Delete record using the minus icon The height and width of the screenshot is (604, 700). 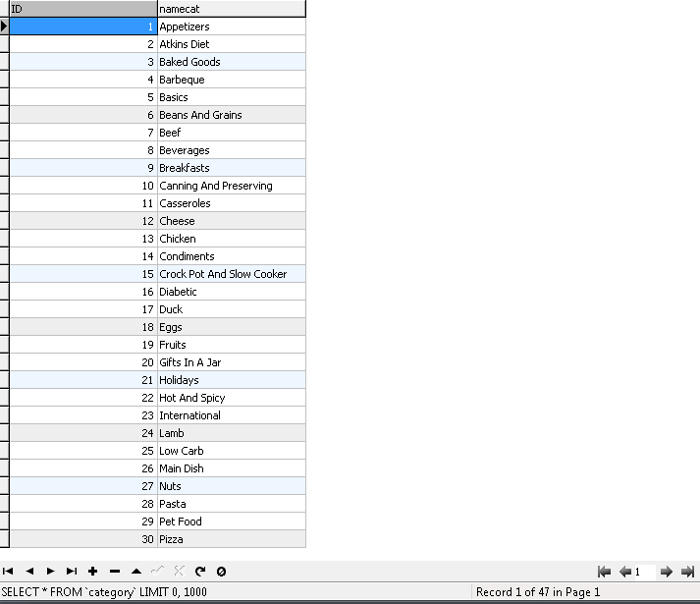pos(115,571)
